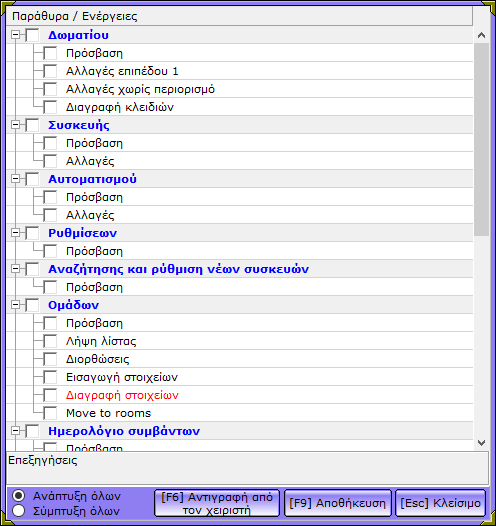The width and height of the screenshot is (496, 526).
Task: Collapse the Ημερολόγιο συμβάντων group
Action: point(15,430)
